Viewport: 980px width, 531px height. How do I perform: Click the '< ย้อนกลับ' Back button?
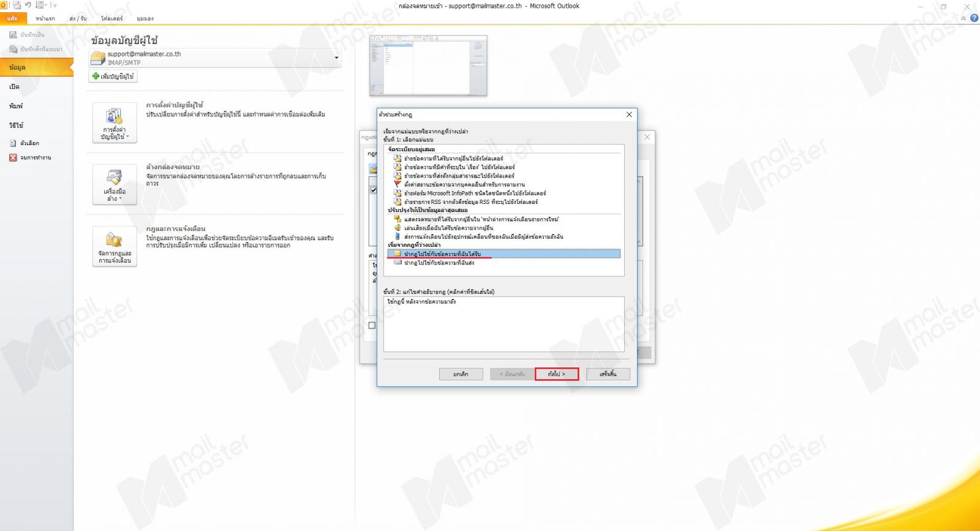(512, 374)
